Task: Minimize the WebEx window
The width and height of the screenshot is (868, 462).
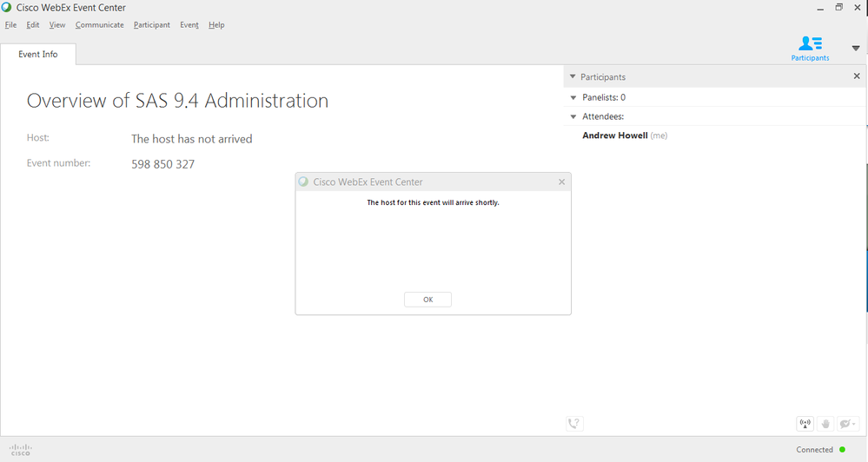Action: click(820, 8)
